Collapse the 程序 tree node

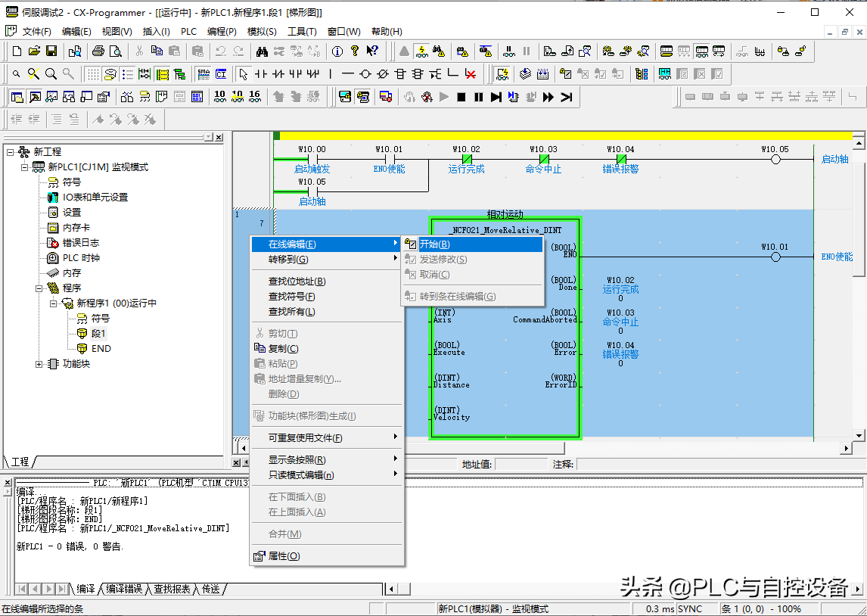pyautogui.click(x=40, y=288)
